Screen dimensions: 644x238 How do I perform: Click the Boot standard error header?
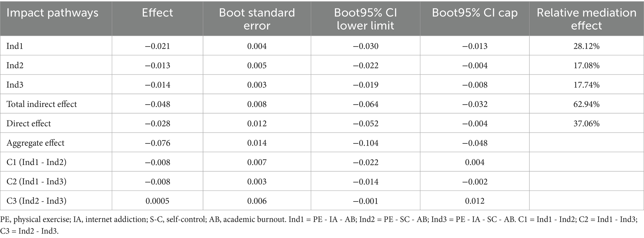pyautogui.click(x=257, y=19)
